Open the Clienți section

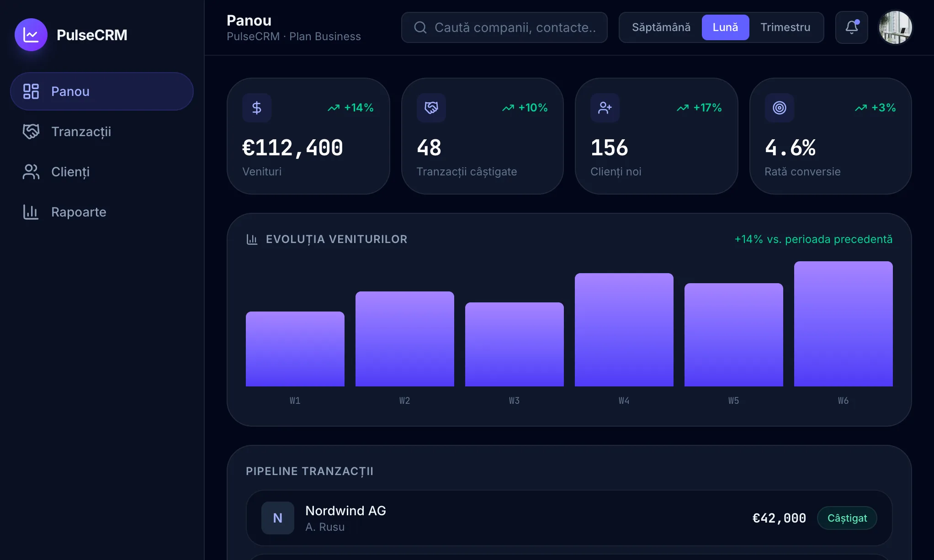(x=102, y=172)
